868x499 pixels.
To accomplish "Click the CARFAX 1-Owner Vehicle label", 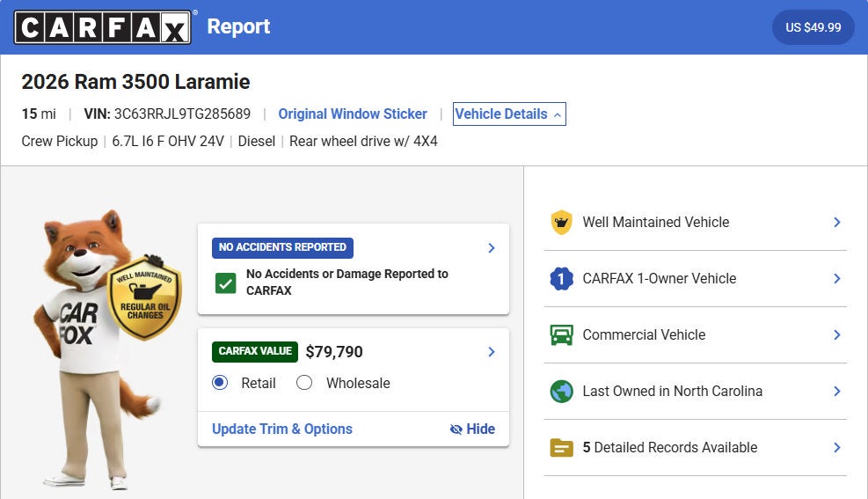I will tap(660, 279).
